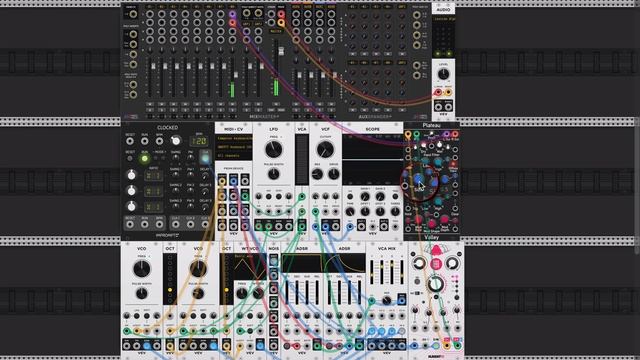Image resolution: width=640 pixels, height=360 pixels.
Task: Click the green right input jack on Plateau
Action: (x=416, y=134)
